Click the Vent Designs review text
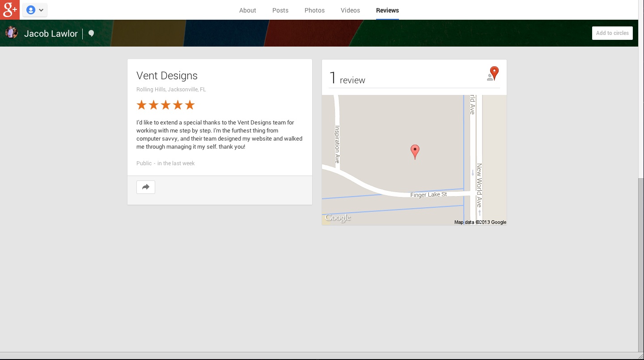Viewport: 644px width, 360px height. [220, 134]
